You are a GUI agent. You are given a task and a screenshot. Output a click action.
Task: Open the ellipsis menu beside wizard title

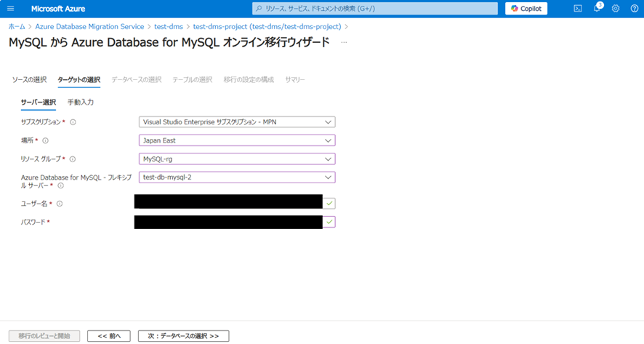coord(344,43)
